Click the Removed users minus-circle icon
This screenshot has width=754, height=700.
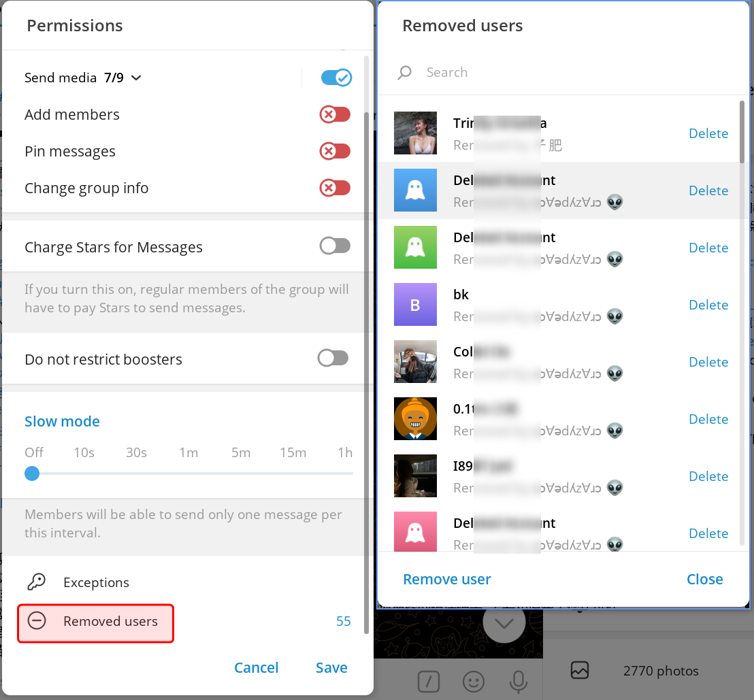tap(37, 621)
